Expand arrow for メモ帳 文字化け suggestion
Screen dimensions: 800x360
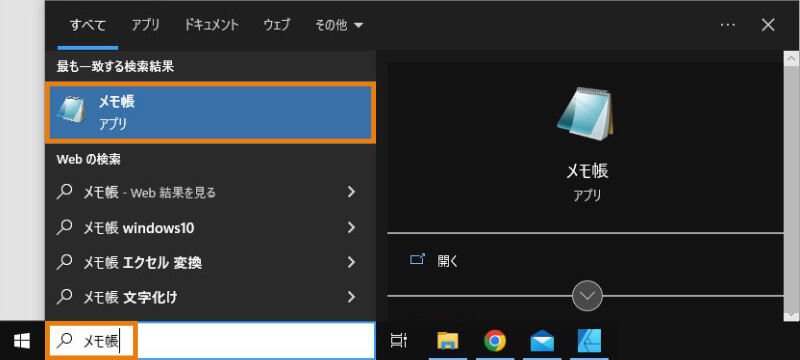click(x=351, y=296)
